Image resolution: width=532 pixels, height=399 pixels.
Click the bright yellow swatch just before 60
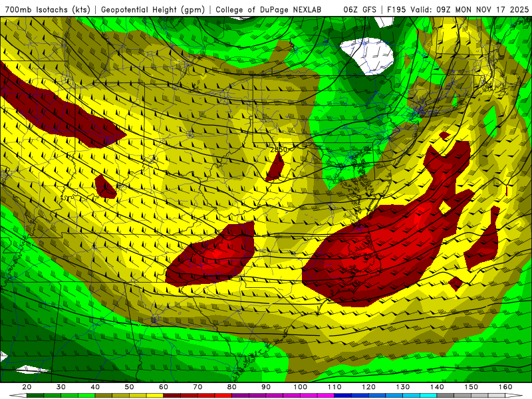pos(155,396)
